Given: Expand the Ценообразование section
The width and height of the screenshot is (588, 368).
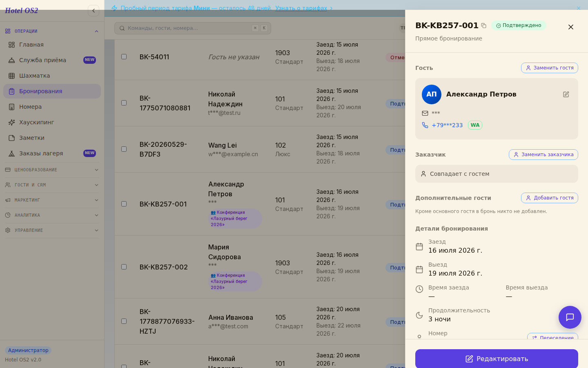Looking at the screenshot, I should pos(52,170).
